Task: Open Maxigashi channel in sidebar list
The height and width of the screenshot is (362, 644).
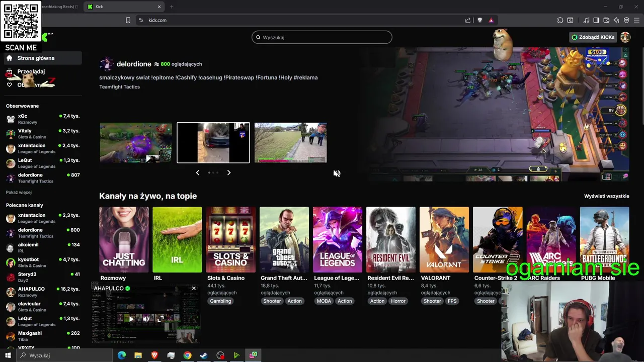Action: [x=43, y=336]
